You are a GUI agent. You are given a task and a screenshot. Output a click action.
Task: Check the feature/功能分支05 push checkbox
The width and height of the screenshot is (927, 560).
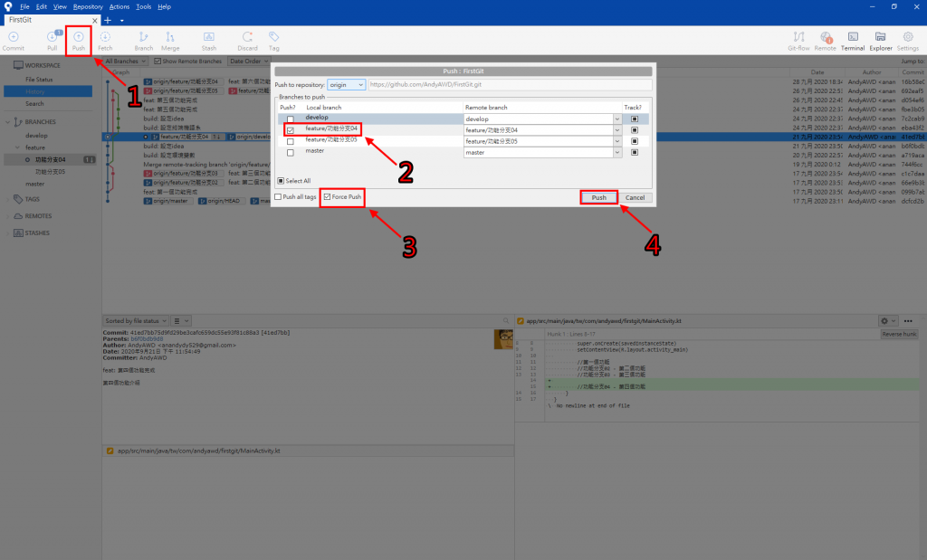[x=291, y=141]
